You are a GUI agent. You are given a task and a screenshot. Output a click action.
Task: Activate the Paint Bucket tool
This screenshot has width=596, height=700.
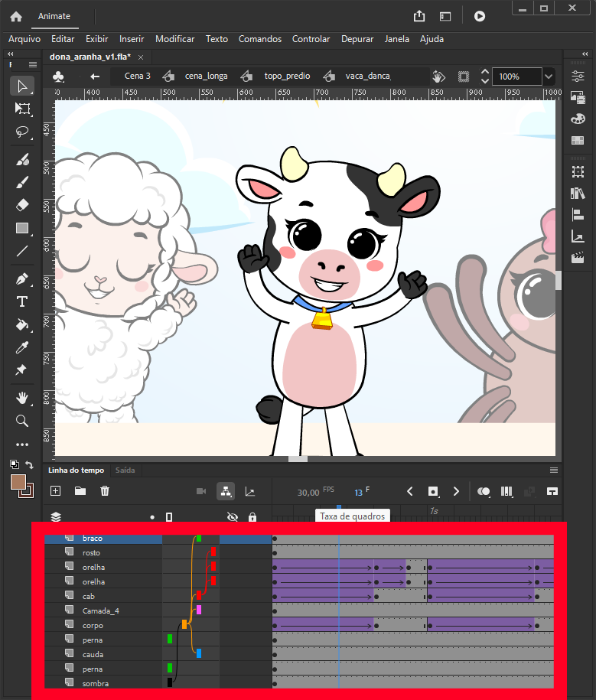pos(22,325)
